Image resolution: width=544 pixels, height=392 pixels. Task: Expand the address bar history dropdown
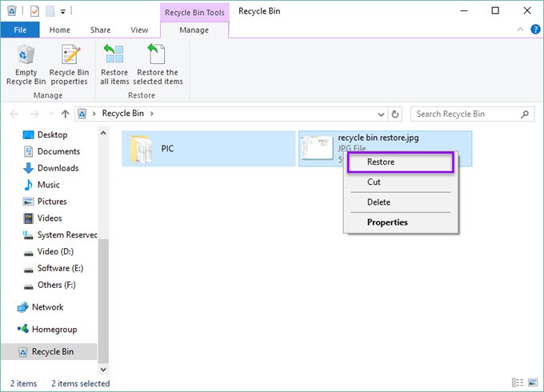(x=381, y=114)
